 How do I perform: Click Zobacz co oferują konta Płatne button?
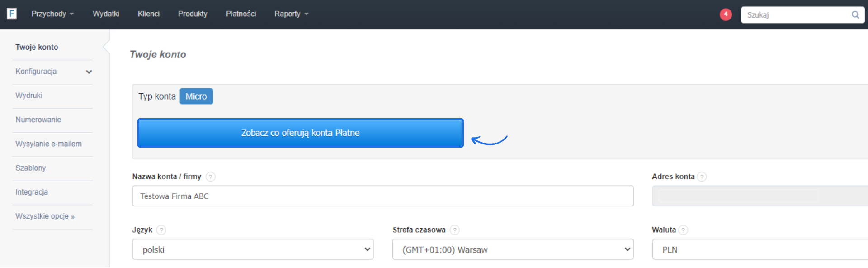[300, 133]
